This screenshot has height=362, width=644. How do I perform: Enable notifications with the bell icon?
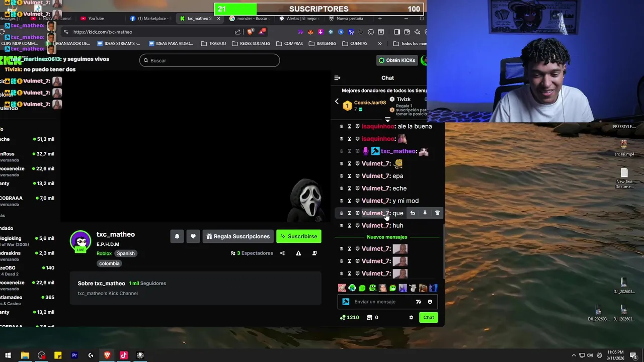177,236
